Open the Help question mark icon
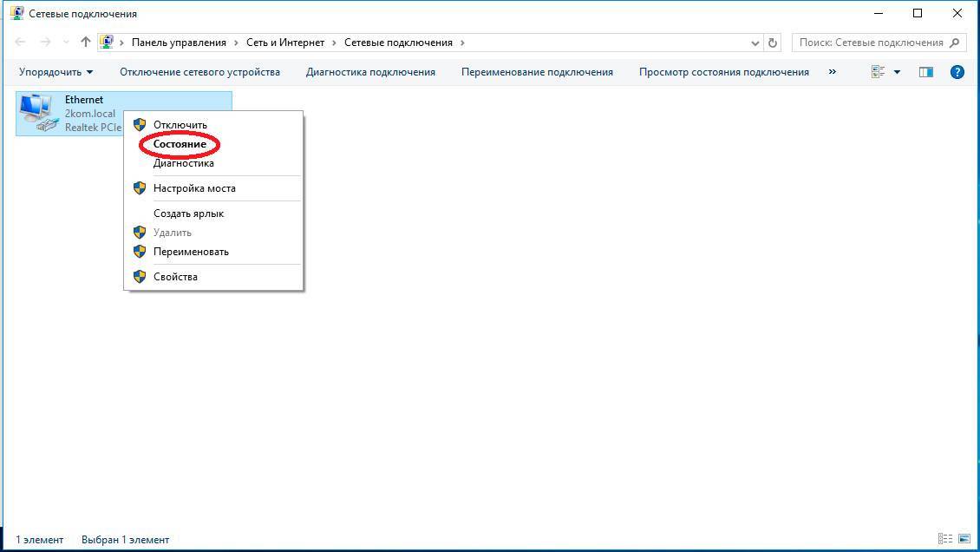This screenshot has height=552, width=980. tap(957, 72)
